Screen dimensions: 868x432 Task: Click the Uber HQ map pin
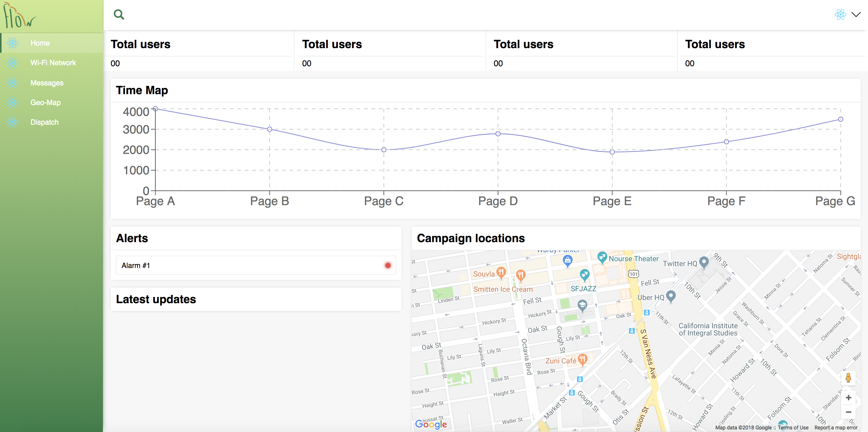(671, 295)
